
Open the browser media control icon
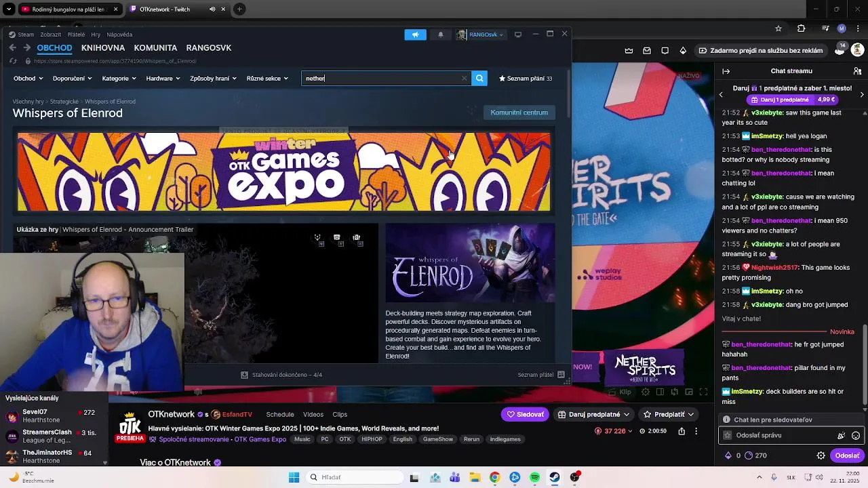[825, 28]
